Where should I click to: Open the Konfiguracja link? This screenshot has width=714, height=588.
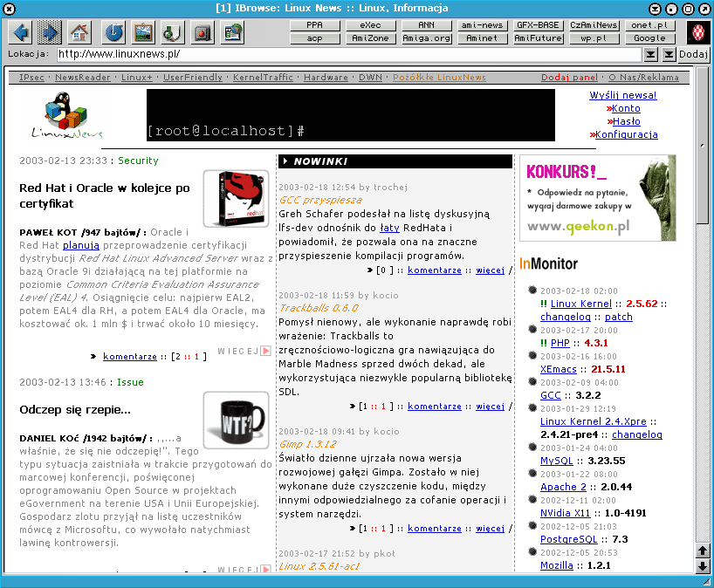pos(626,134)
